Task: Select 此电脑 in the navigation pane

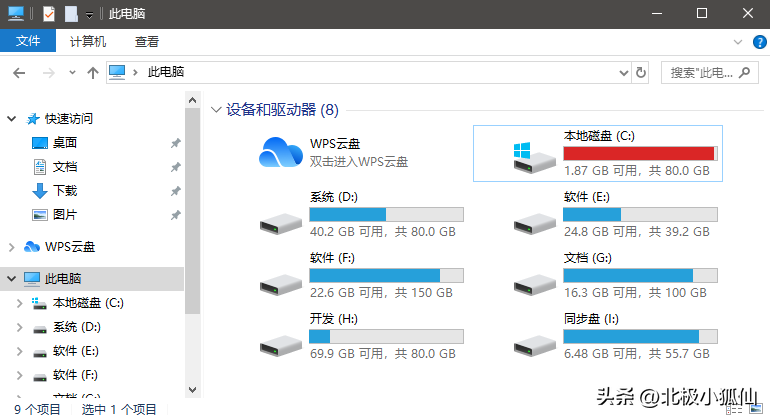Action: click(x=63, y=279)
